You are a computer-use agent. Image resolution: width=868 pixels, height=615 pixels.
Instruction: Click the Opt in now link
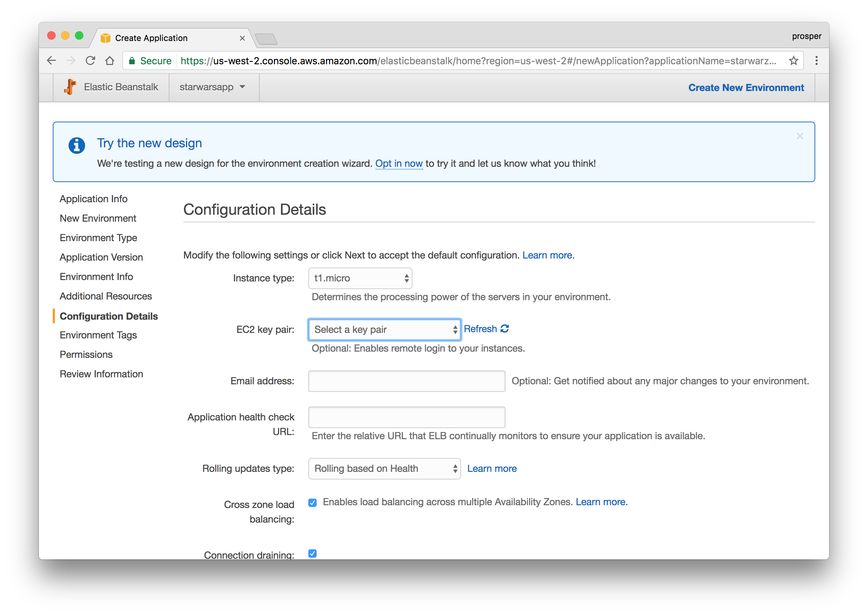(399, 164)
